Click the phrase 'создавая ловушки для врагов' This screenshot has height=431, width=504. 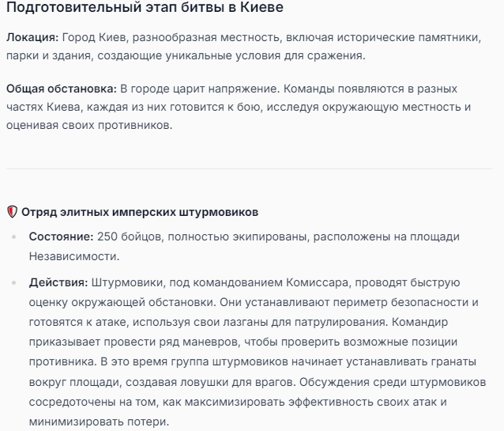click(209, 382)
